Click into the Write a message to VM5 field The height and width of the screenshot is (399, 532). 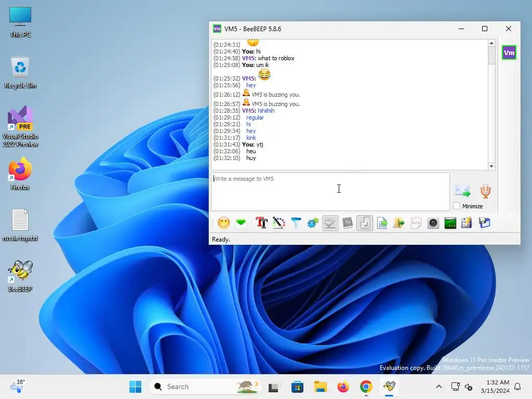coord(330,192)
